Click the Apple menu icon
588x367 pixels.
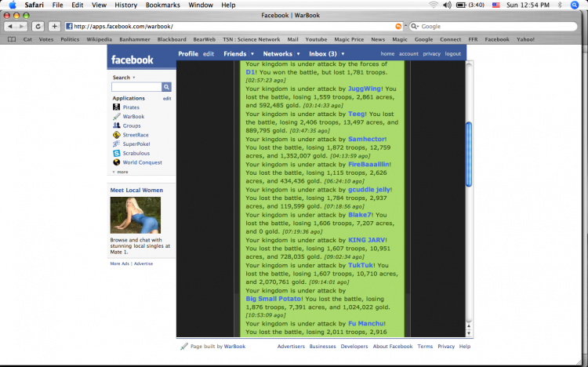[x=13, y=5]
